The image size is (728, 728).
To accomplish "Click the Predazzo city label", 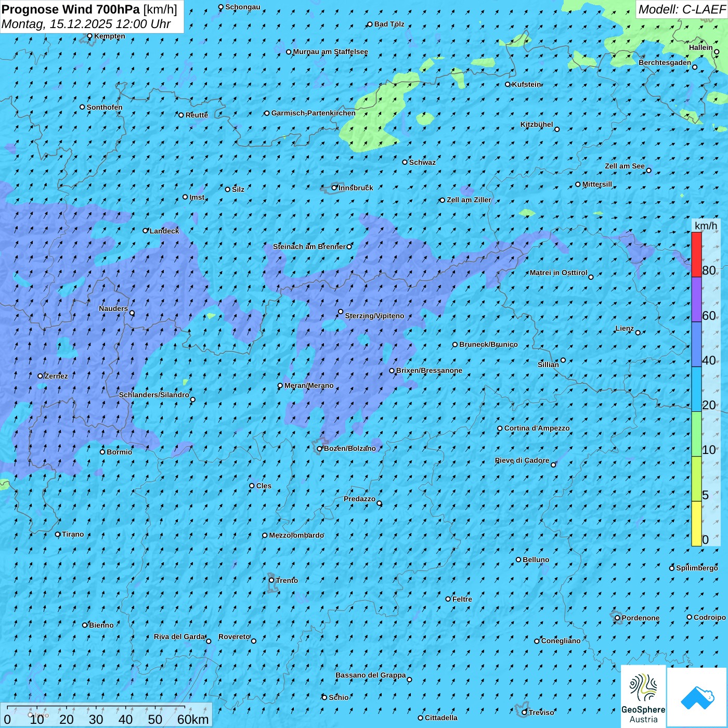I will coord(359,499).
